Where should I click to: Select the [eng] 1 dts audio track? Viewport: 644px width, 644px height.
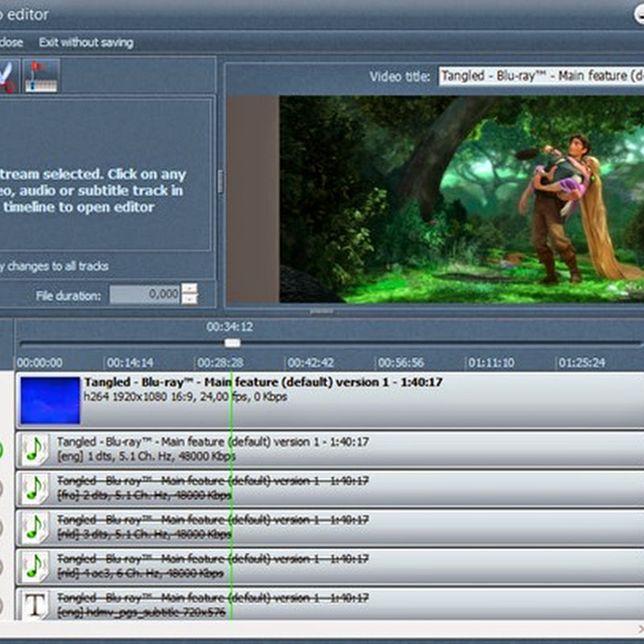pos(330,450)
